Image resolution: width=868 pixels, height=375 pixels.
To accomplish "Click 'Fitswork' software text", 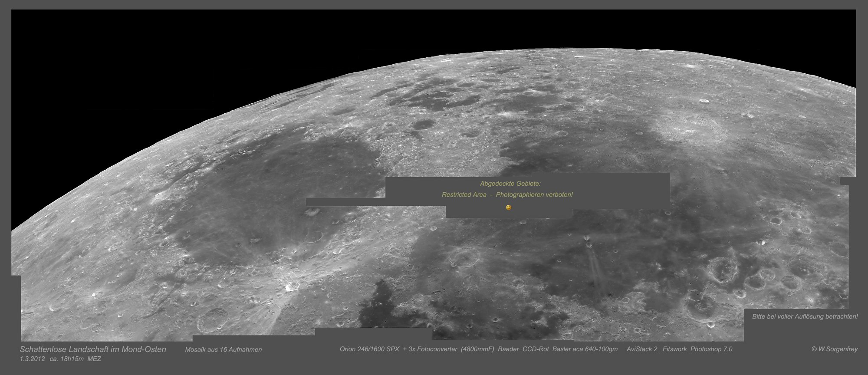I will [675, 349].
